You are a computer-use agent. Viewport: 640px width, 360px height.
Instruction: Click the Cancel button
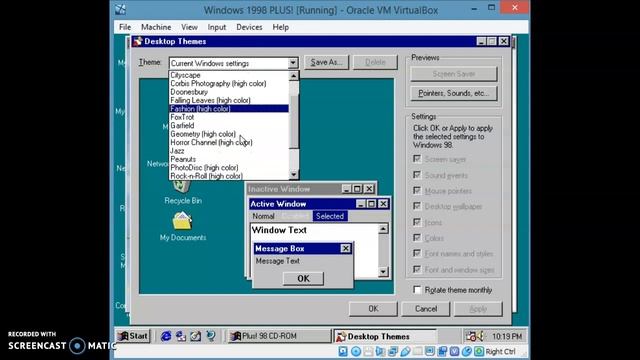pos(426,309)
